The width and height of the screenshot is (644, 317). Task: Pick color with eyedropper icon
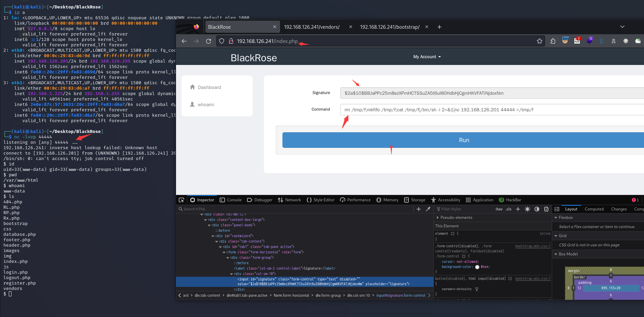(428, 209)
